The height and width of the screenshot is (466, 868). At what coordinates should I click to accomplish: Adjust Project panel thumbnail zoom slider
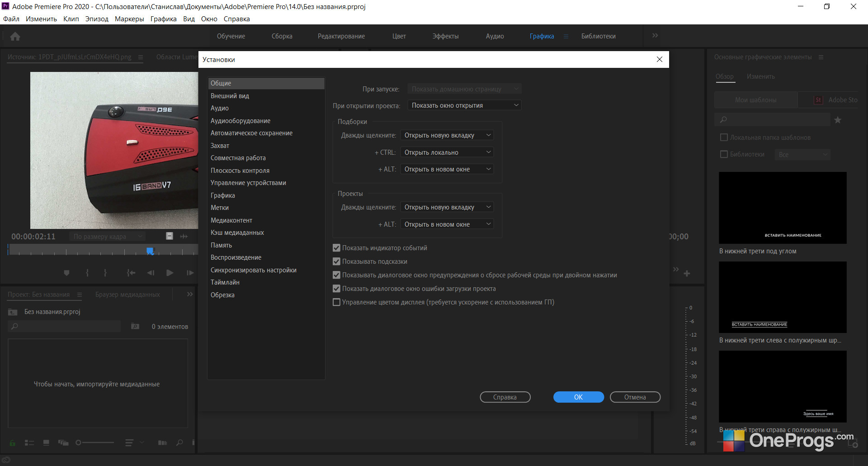click(94, 443)
